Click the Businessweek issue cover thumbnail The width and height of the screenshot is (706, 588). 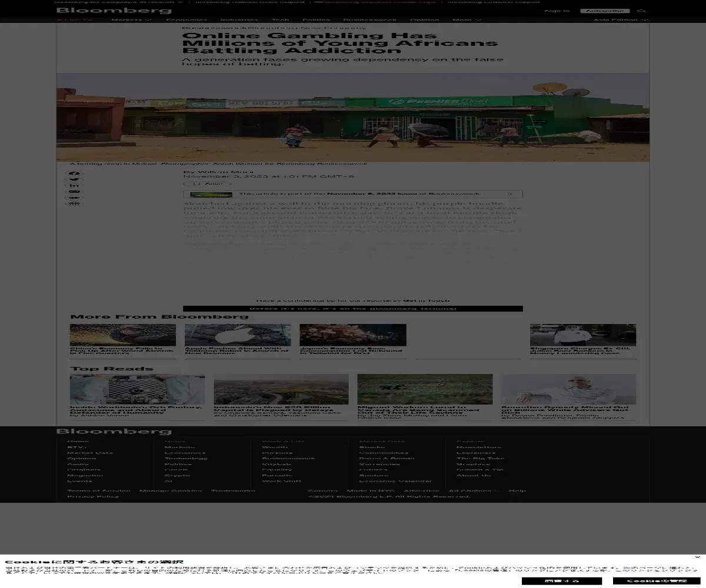coord(211,194)
